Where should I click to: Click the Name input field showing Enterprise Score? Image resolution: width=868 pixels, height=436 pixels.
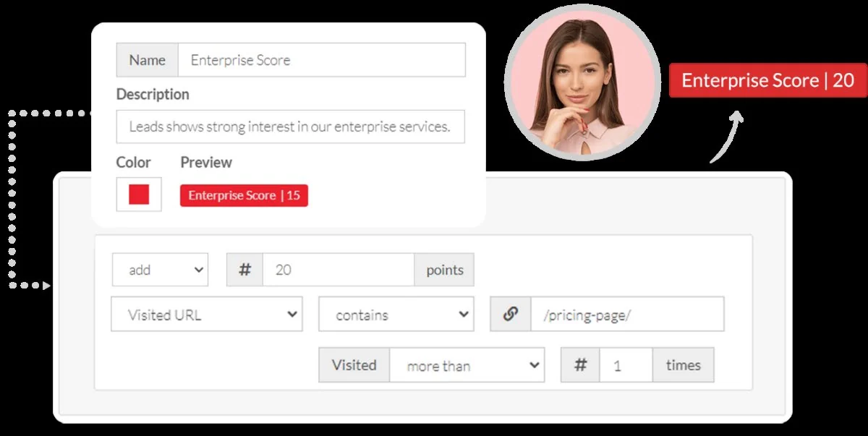point(321,60)
